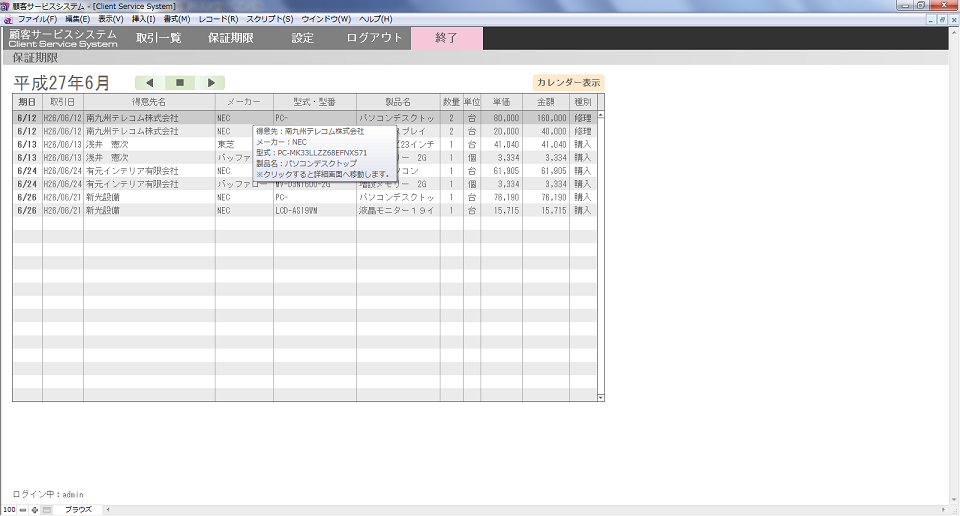
Task: Restore the inner document window
Action: point(940,19)
